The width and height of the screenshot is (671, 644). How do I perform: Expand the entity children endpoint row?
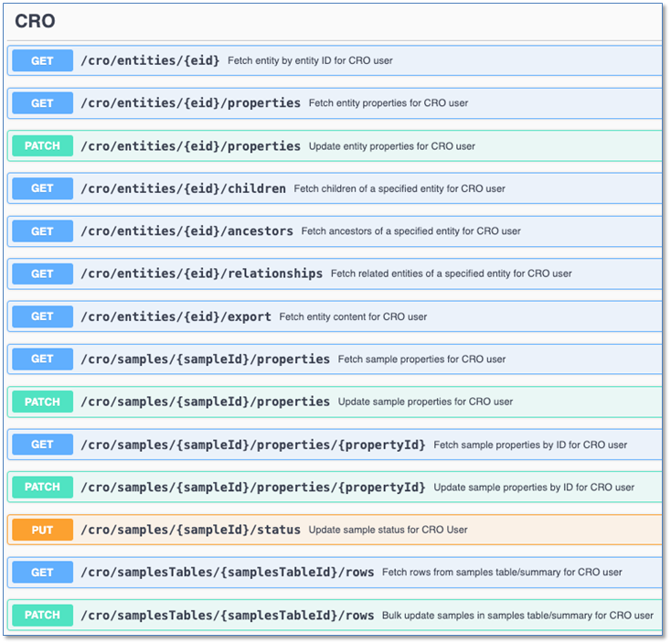183,188
